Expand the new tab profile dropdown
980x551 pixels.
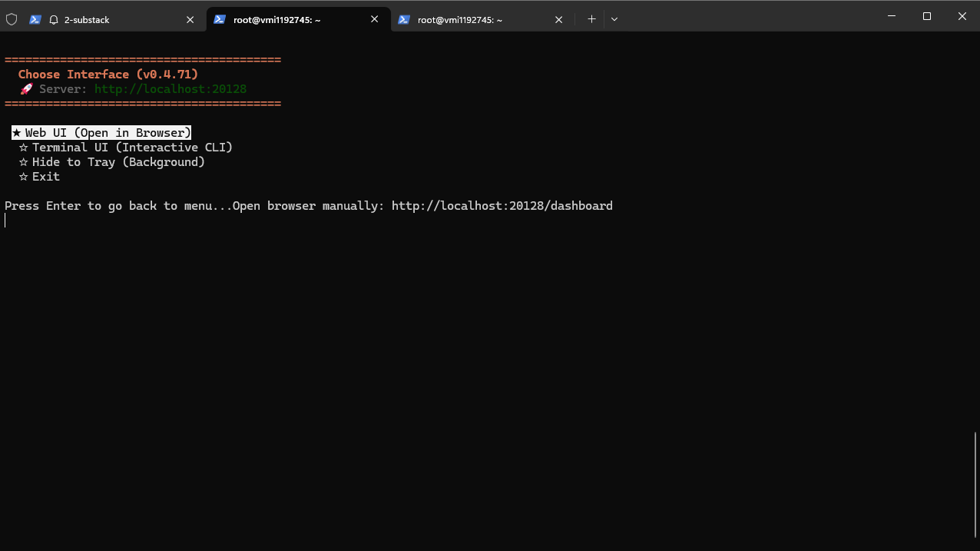point(614,20)
